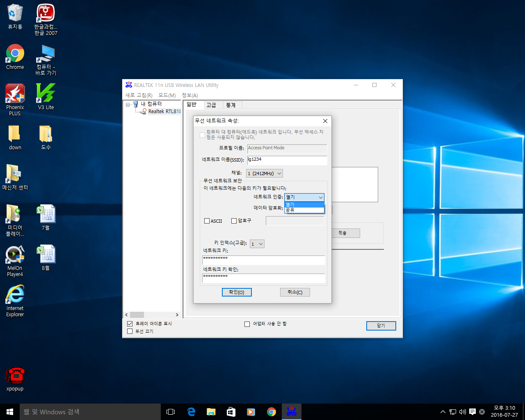Screen dimensions: 525x420
Task: Collapse the 내 컴퓨터 tree node
Action: pos(128,105)
